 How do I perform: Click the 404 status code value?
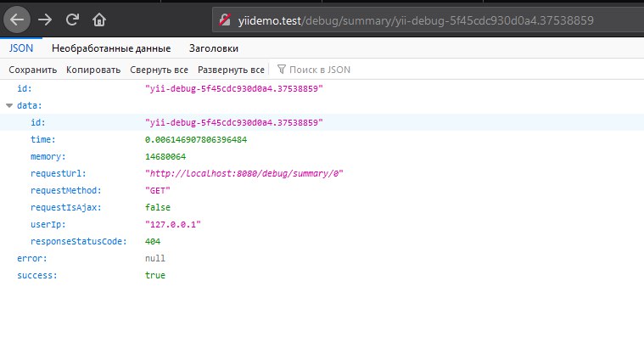click(153, 242)
